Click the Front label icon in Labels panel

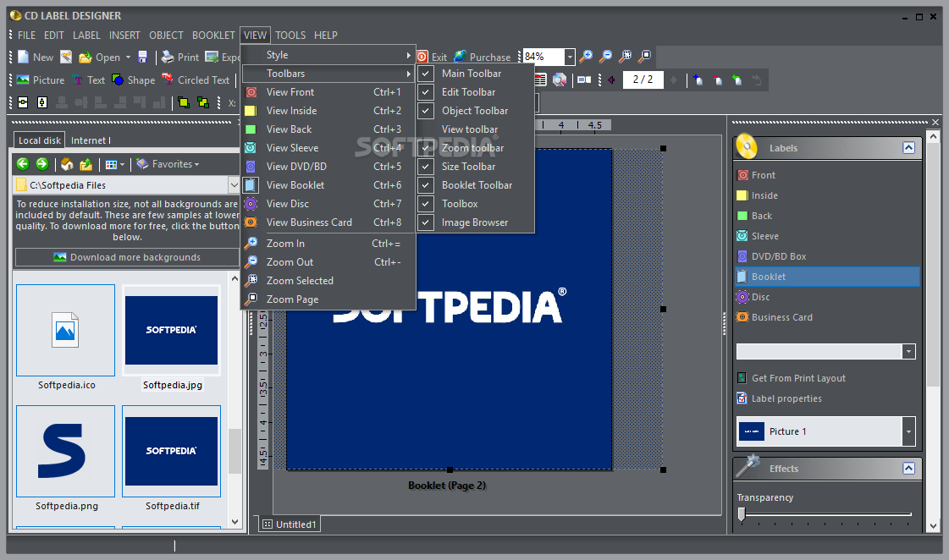coord(742,175)
